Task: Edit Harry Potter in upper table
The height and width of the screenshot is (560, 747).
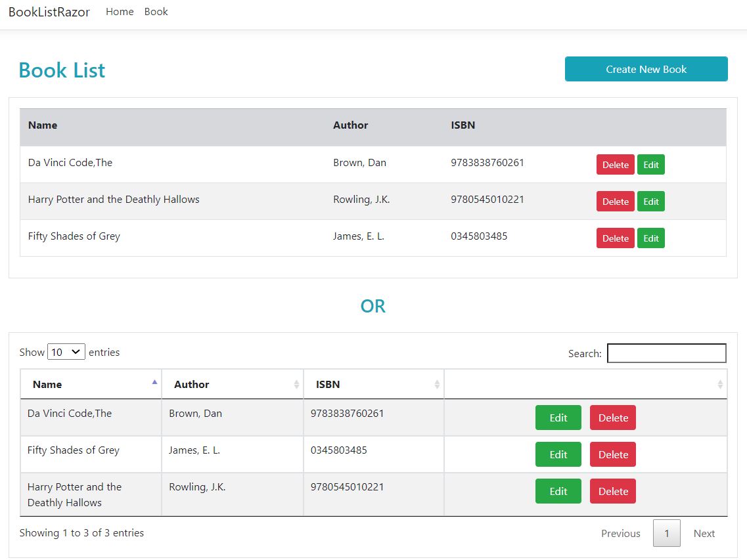Action: click(651, 202)
